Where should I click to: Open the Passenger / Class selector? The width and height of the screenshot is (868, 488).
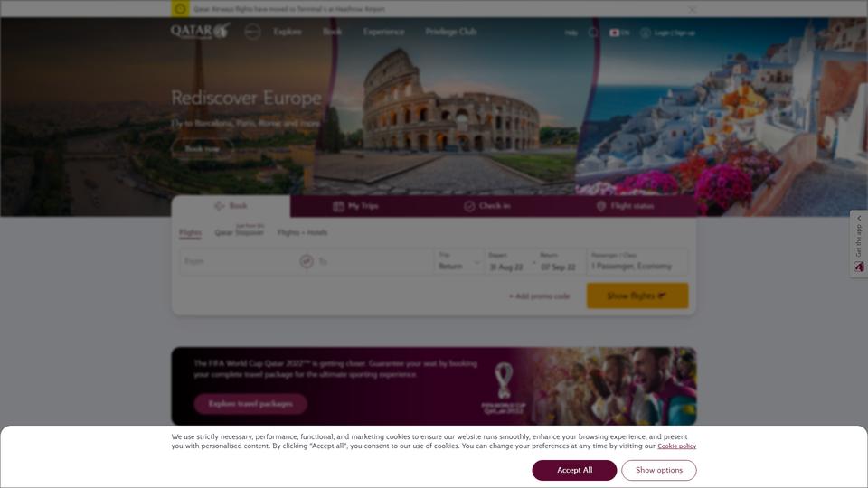pyautogui.click(x=637, y=261)
